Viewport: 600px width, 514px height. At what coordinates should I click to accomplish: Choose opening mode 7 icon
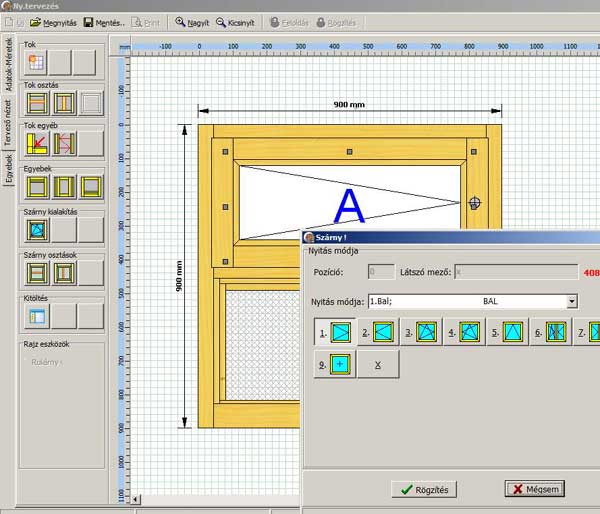point(589,332)
